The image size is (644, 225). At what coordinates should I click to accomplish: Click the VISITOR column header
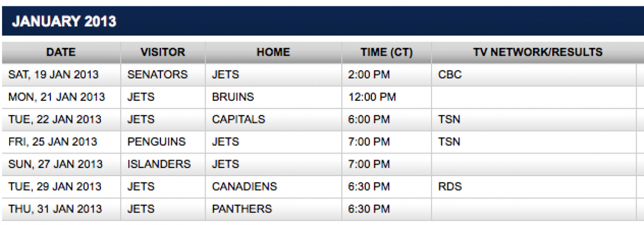pos(163,52)
